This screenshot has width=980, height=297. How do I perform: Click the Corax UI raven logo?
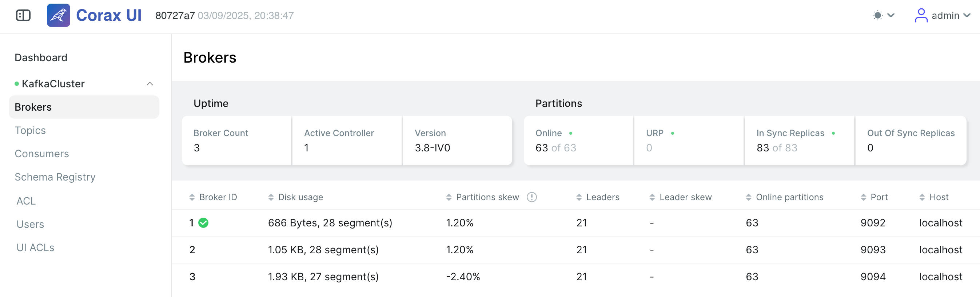coord(58,16)
